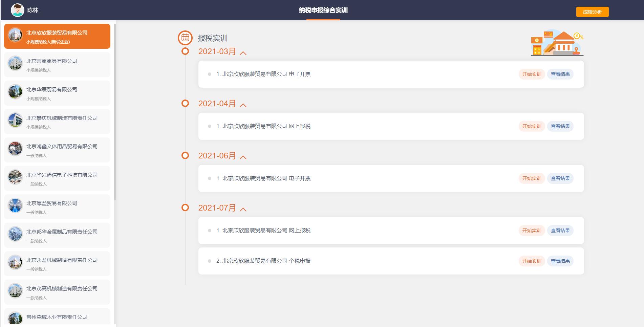Click the 北京欣欣服装贸易有限公司 company logo thumbnail

tap(15, 35)
